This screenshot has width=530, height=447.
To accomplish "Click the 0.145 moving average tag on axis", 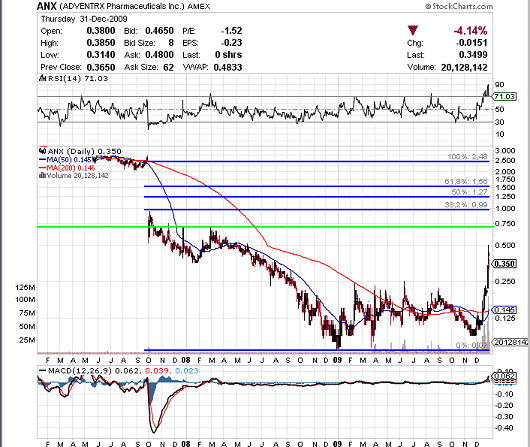I will click(x=505, y=310).
